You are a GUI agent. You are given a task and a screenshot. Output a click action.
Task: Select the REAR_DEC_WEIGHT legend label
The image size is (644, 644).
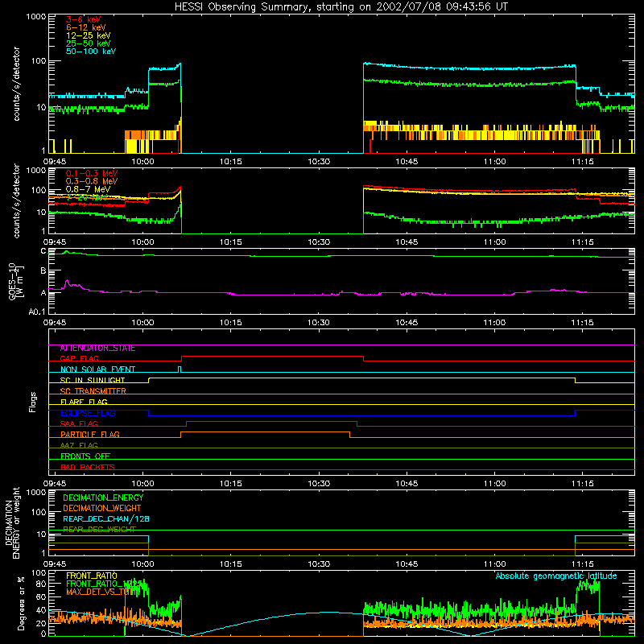click(99, 530)
